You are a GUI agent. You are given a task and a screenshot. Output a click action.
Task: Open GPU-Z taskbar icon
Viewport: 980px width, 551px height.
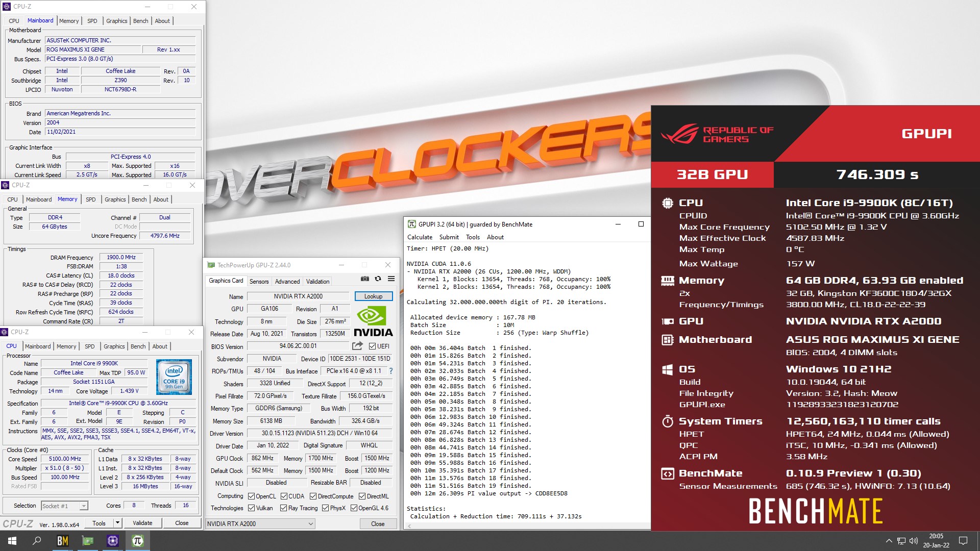tap(87, 541)
